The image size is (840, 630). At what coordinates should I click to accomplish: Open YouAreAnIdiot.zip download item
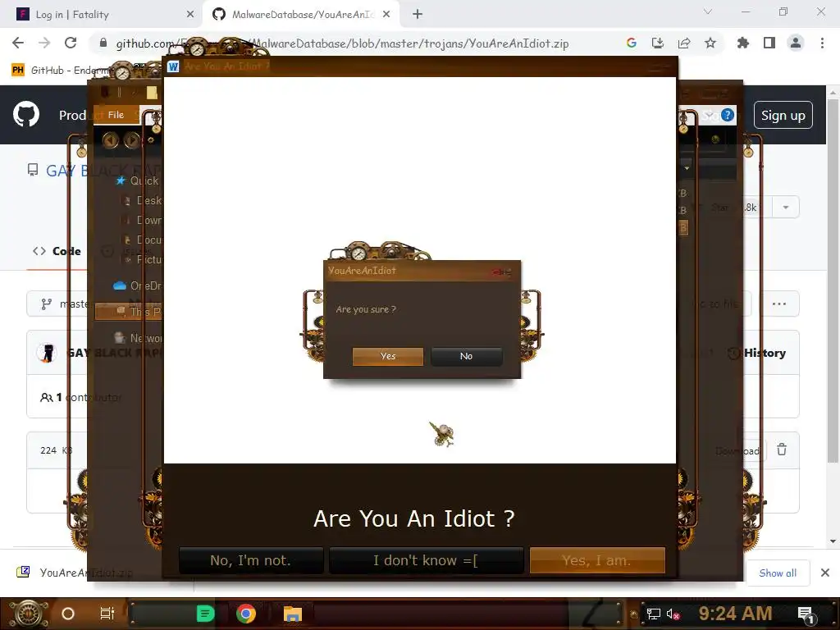[75, 573]
